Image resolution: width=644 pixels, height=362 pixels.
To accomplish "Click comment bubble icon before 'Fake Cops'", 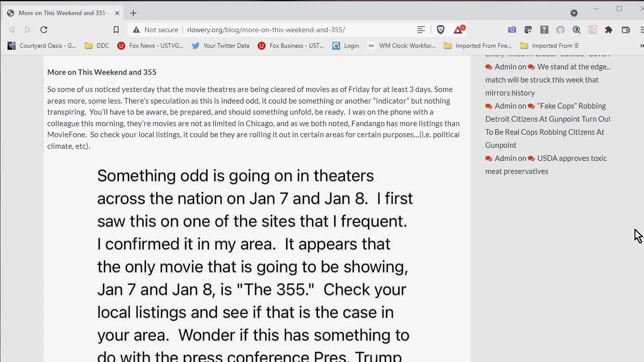I will 531,106.
